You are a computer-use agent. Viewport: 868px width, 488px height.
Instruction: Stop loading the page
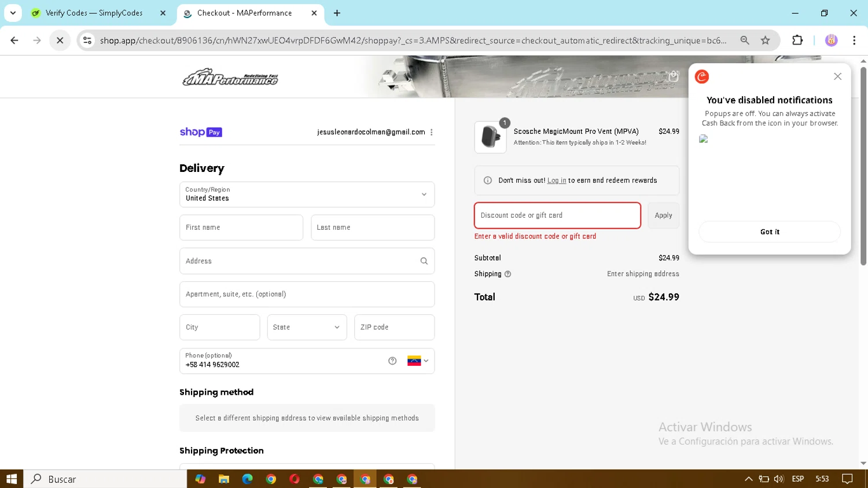60,41
